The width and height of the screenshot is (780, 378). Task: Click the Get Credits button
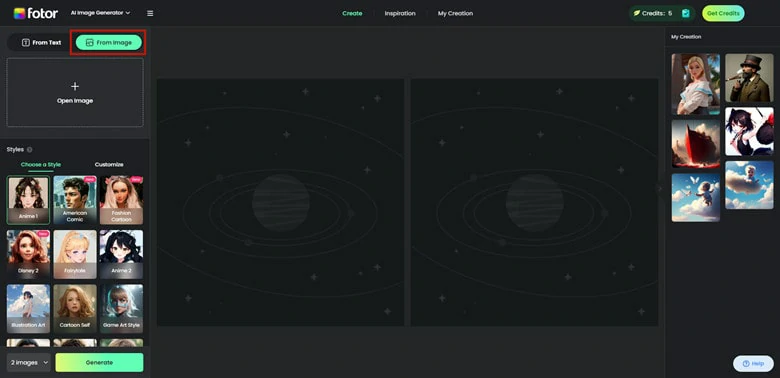723,13
